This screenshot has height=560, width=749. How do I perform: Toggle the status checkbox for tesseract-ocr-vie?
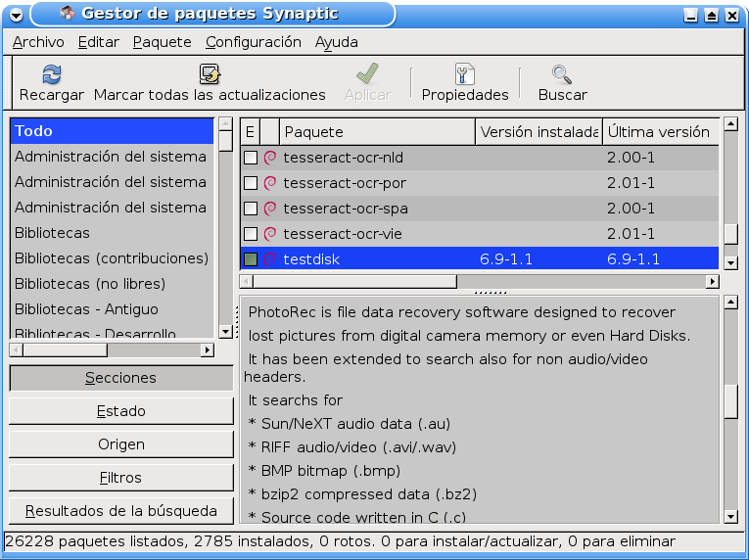(x=251, y=234)
